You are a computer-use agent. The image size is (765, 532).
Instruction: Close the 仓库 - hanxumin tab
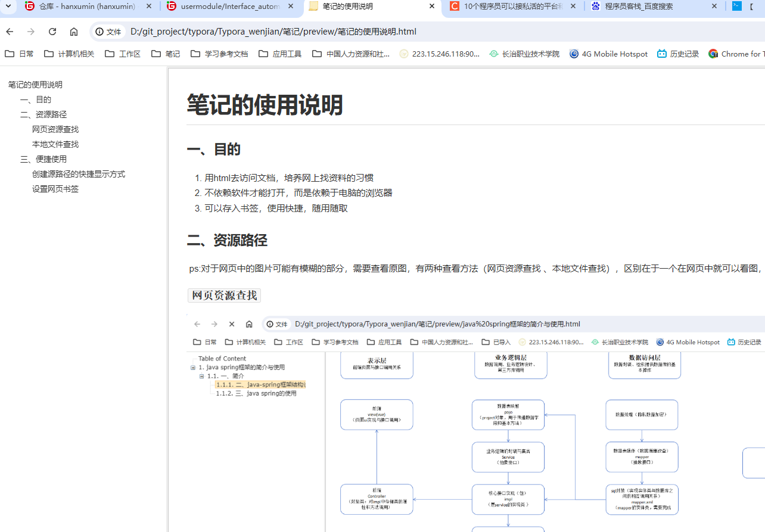(x=149, y=6)
